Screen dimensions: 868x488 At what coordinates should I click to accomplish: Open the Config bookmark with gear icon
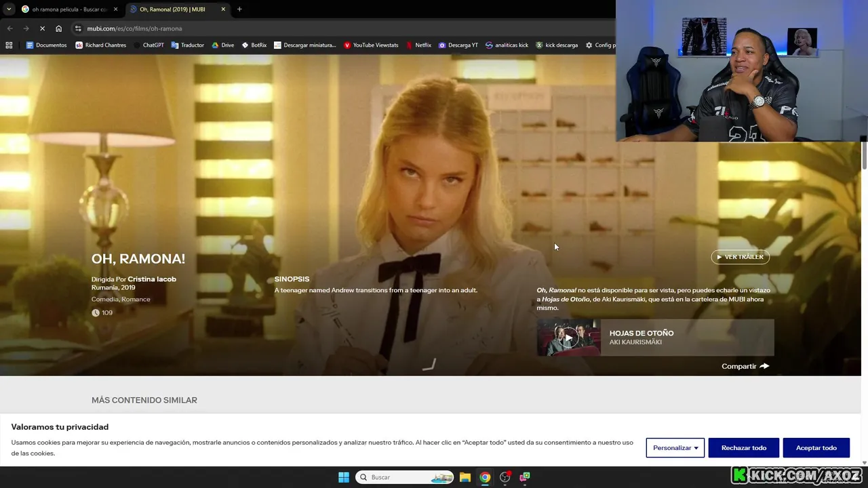pos(600,45)
